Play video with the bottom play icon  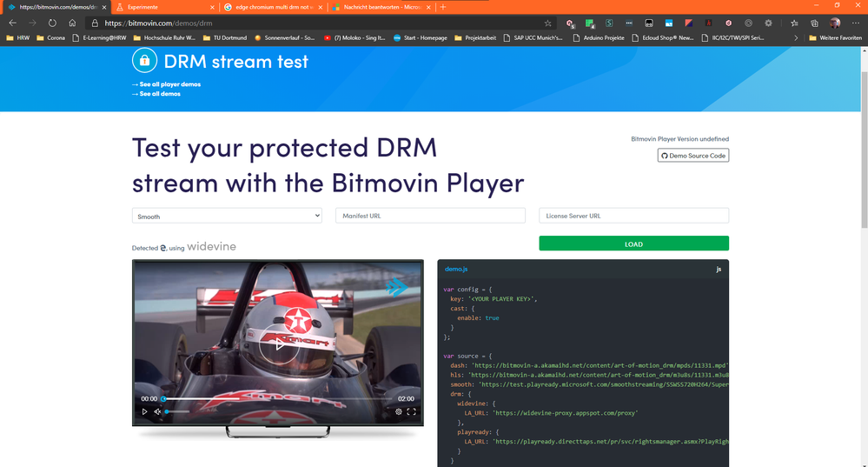point(144,411)
